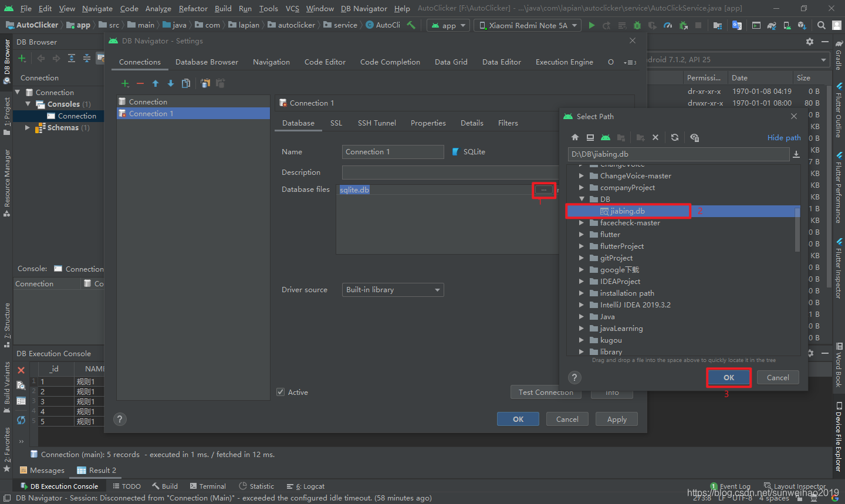Image resolution: width=845 pixels, height=504 pixels.
Task: Click the paste connections from clipboard icon
Action: 221,83
